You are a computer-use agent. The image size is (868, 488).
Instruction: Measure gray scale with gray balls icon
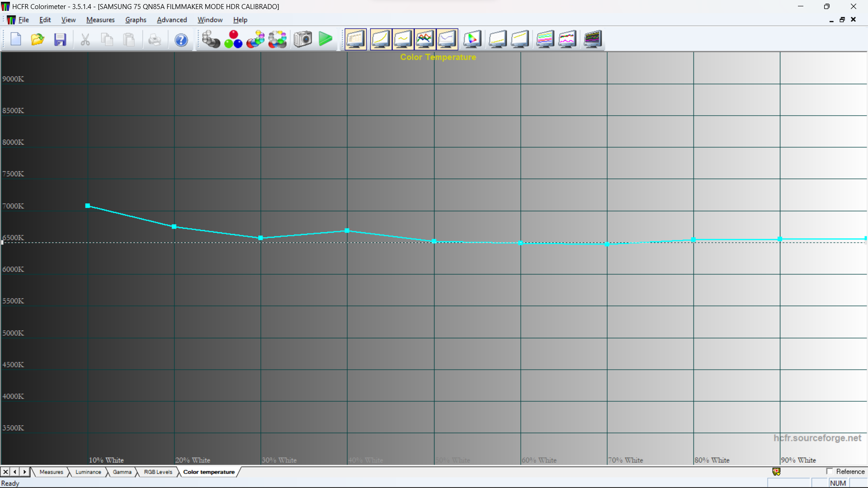211,39
